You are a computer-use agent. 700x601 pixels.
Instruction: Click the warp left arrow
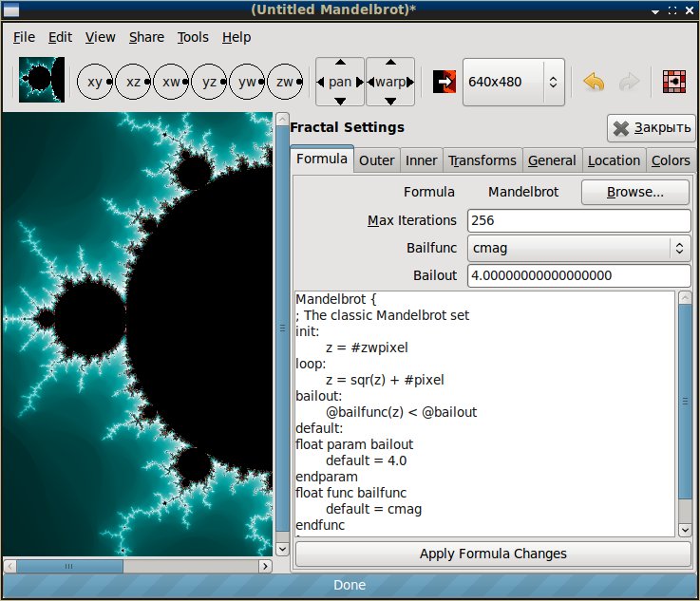coord(370,82)
